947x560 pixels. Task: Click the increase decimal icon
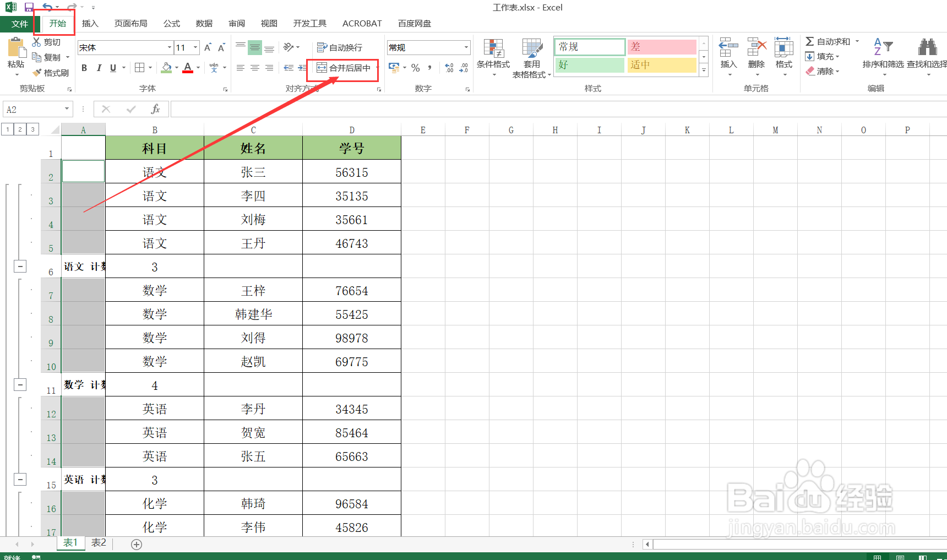(449, 68)
